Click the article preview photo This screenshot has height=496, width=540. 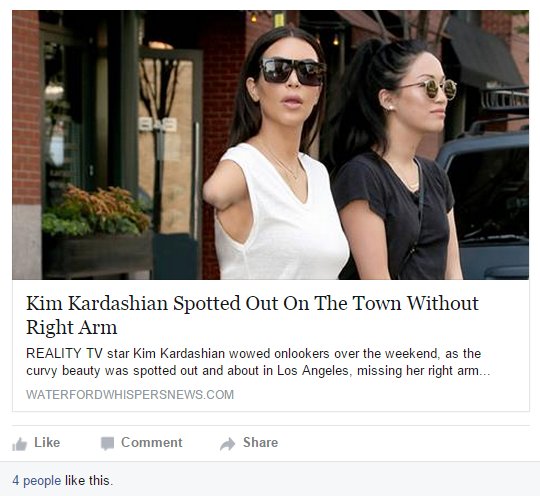pyautogui.click(x=271, y=145)
